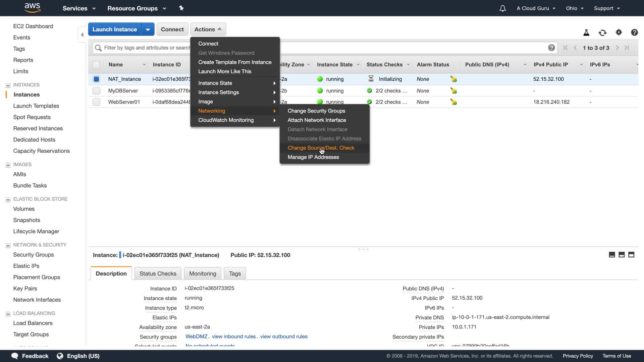The image size is (644, 362).
Task: Click the view inbound rules link
Action: (x=233, y=337)
